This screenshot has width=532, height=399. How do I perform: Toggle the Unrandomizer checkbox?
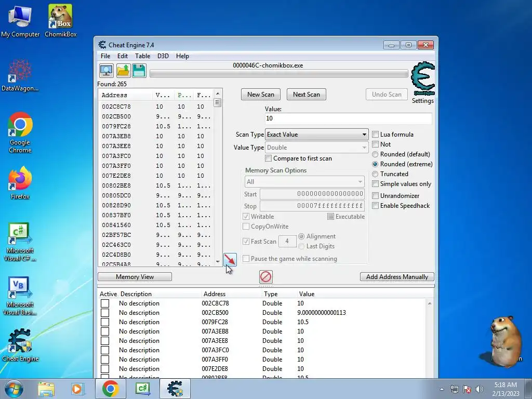point(375,196)
